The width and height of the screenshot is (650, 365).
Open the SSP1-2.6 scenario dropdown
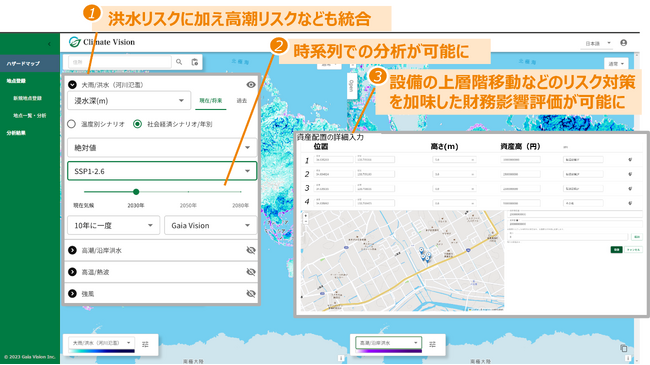coord(162,171)
